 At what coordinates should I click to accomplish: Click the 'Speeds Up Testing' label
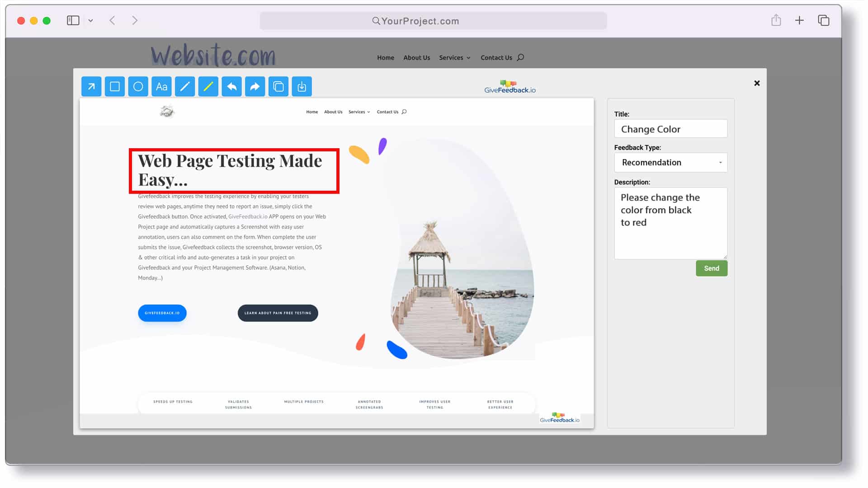click(x=173, y=402)
